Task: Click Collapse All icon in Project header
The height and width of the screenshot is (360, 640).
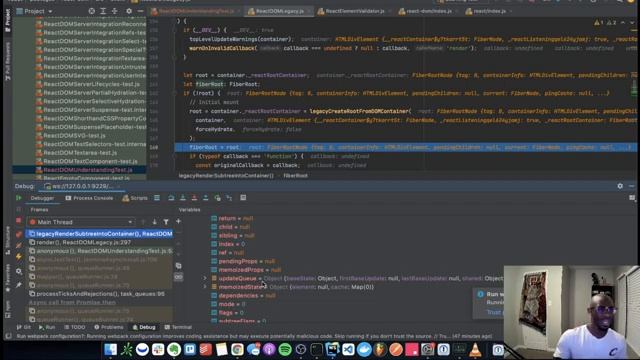Action: click(115, 11)
